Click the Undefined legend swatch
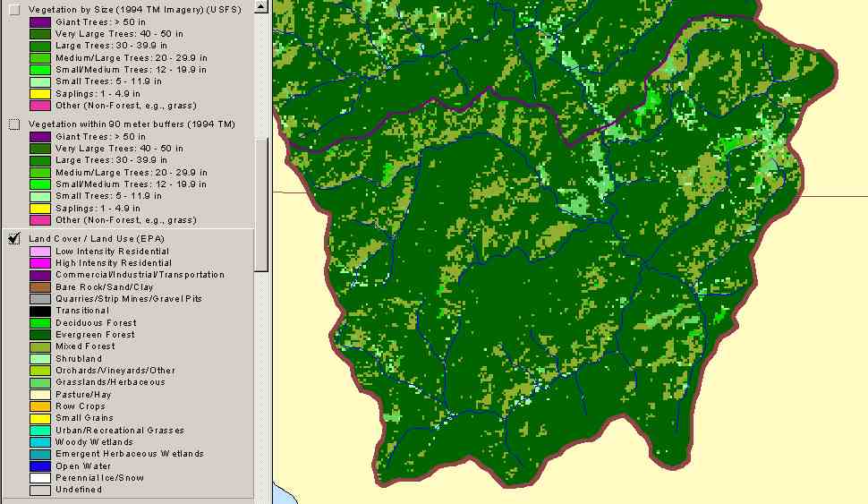Viewport: 868px width, 504px height. (x=40, y=491)
